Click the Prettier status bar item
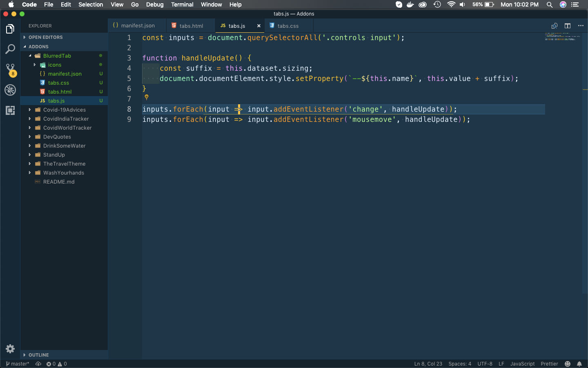The height and width of the screenshot is (368, 588). [549, 364]
